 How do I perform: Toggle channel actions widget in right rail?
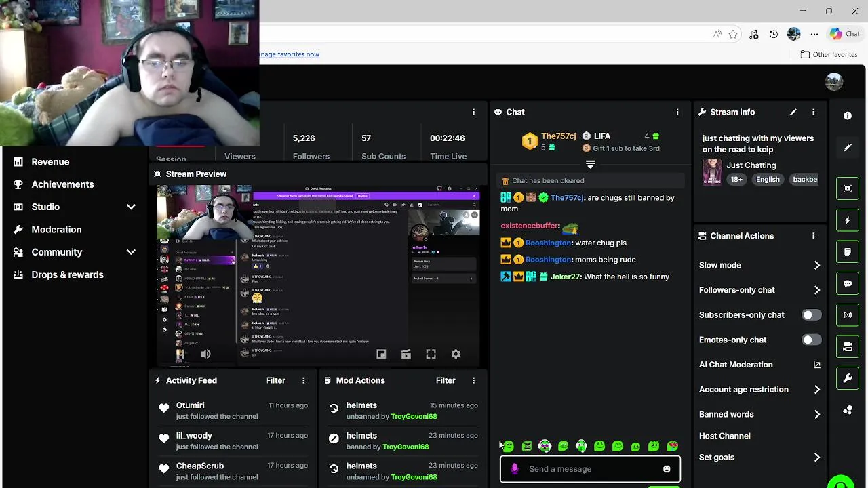(x=847, y=346)
